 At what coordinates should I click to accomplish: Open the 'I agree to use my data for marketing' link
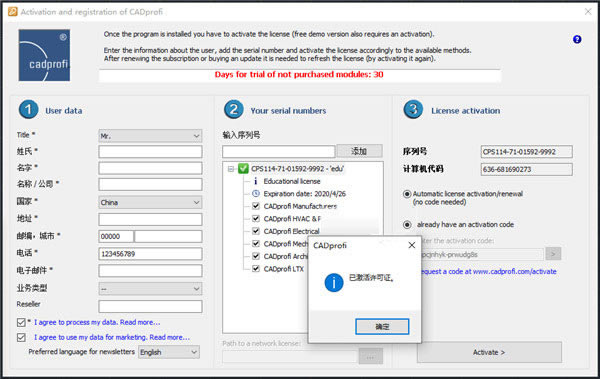point(112,337)
